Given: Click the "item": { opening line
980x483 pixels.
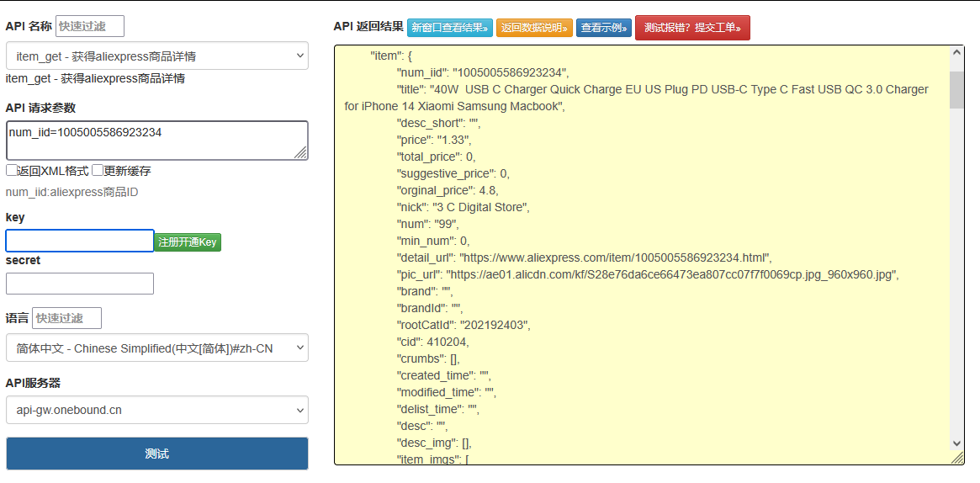Looking at the screenshot, I should [391, 55].
